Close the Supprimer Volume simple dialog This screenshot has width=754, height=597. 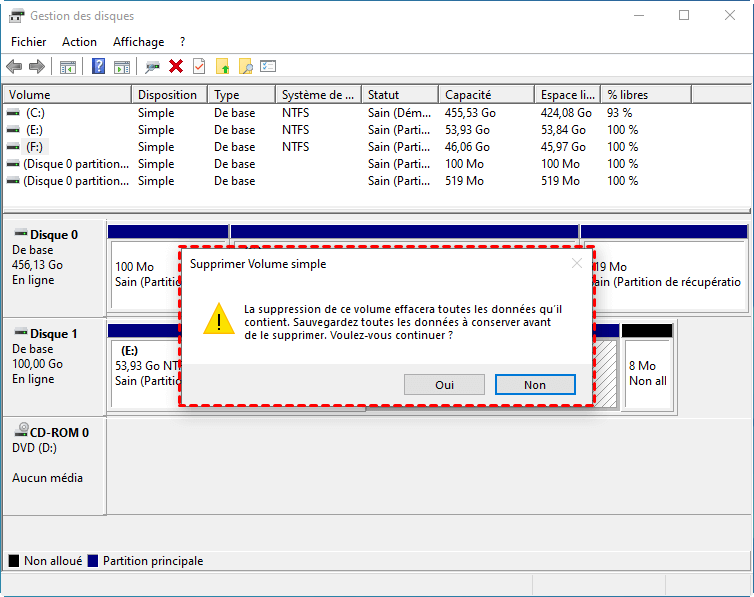click(577, 263)
